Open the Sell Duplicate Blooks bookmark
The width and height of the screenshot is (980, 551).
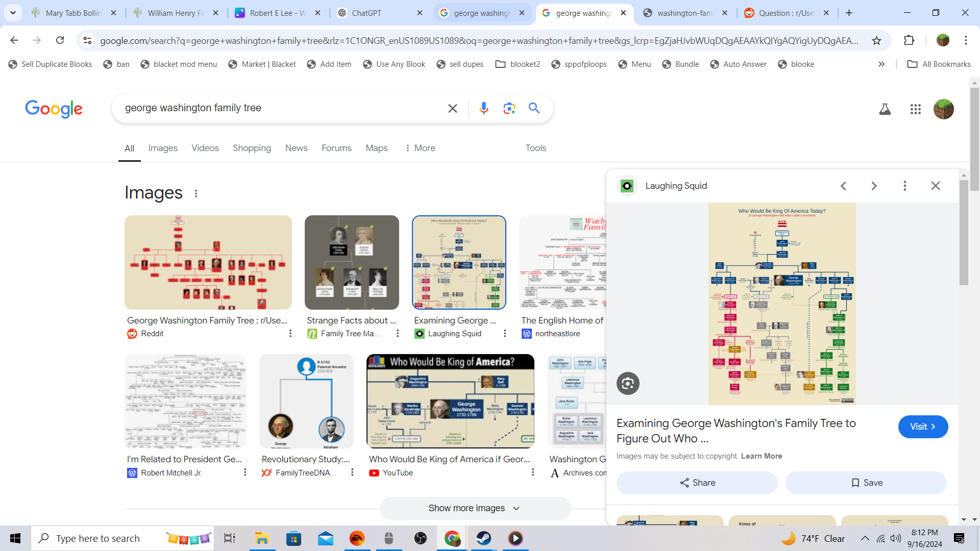click(50, 64)
